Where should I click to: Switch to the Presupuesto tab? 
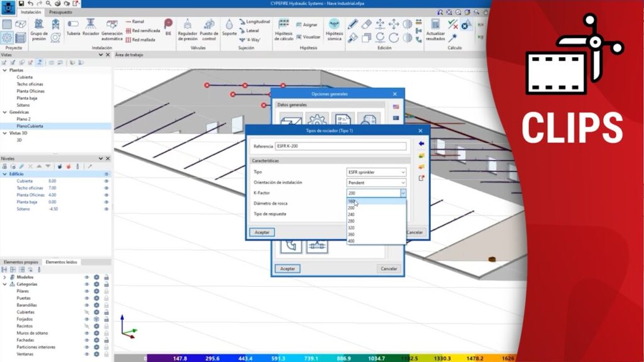click(x=60, y=12)
